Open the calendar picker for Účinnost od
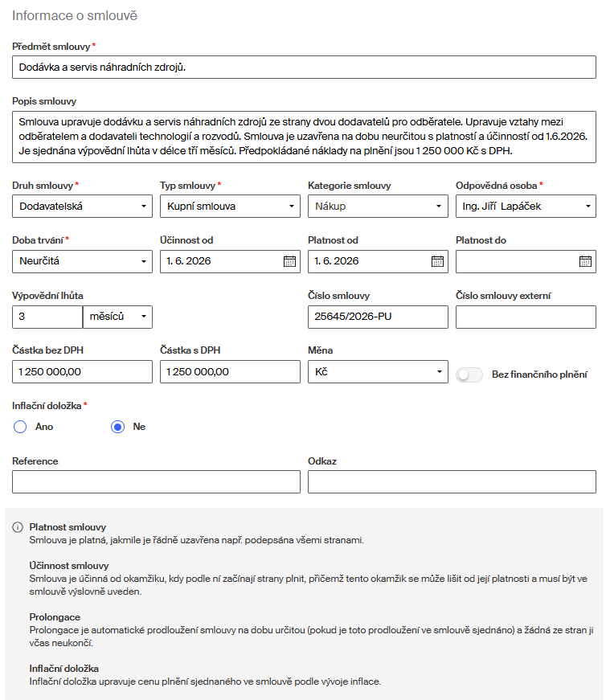 coord(289,261)
